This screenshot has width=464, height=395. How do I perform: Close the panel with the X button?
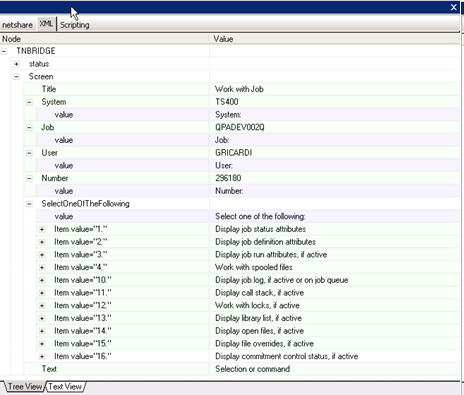point(454,7)
